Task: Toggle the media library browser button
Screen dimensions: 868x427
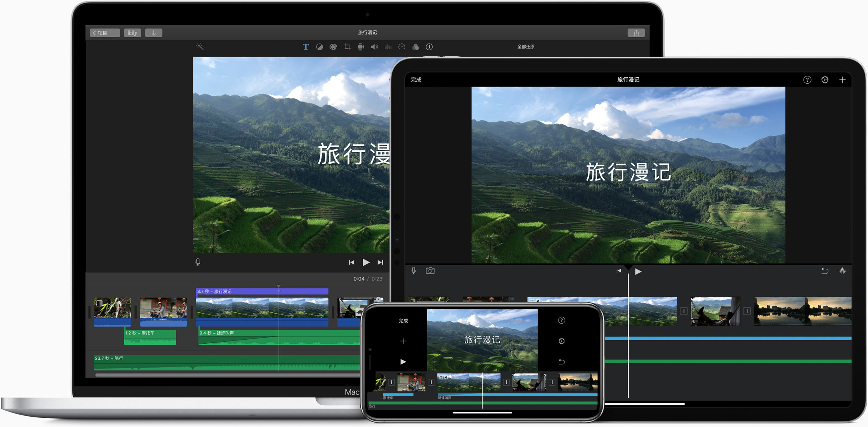Action: tap(132, 33)
